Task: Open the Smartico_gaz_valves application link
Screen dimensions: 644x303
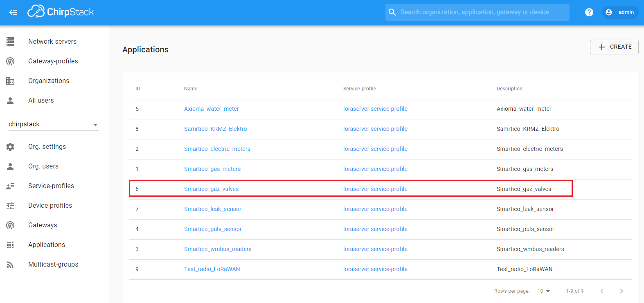Action: click(x=211, y=189)
